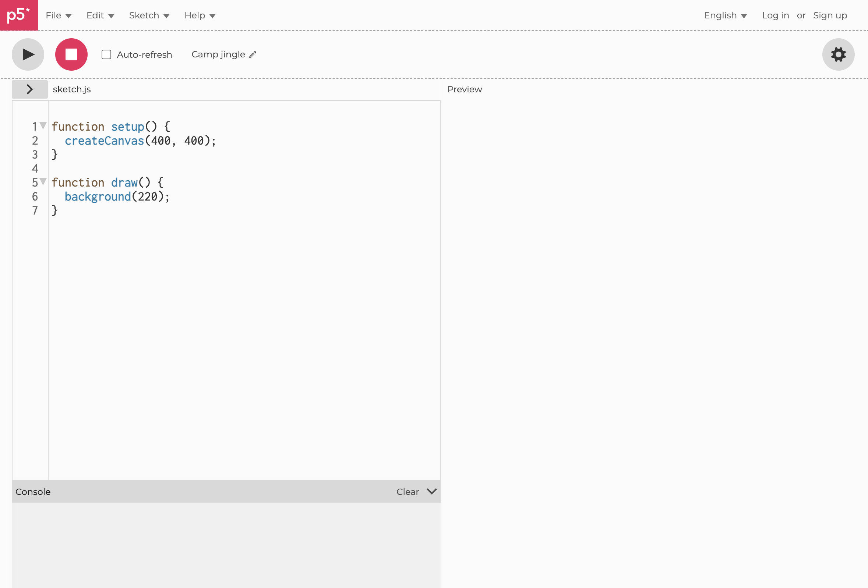
Task: Click the p5 logo home icon
Action: (19, 15)
